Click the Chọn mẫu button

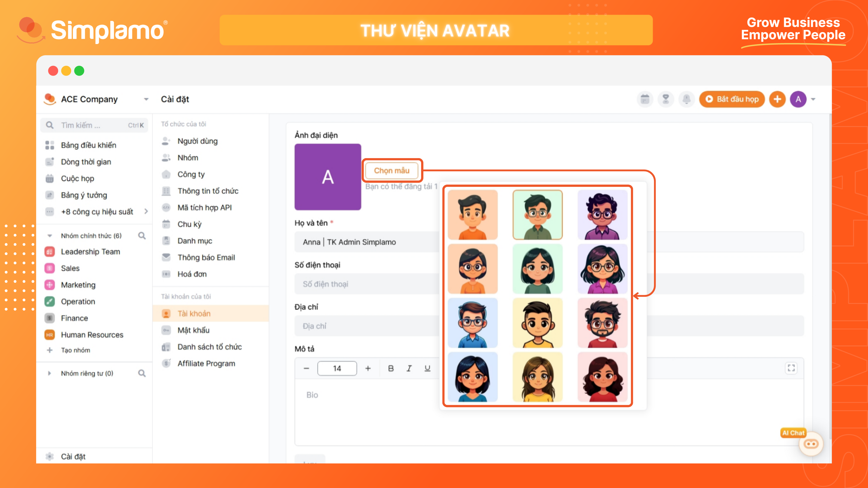(392, 170)
